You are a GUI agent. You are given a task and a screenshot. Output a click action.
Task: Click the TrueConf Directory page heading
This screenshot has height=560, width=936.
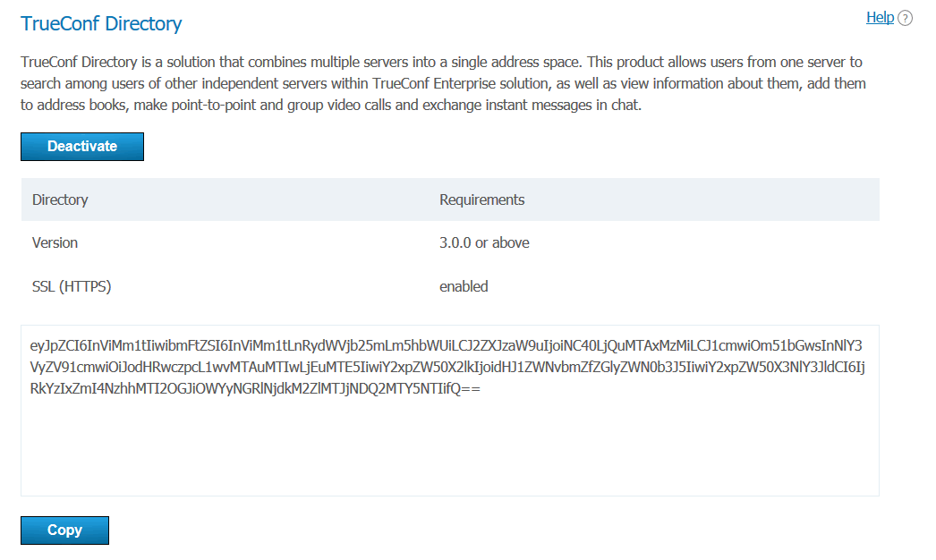tap(101, 24)
